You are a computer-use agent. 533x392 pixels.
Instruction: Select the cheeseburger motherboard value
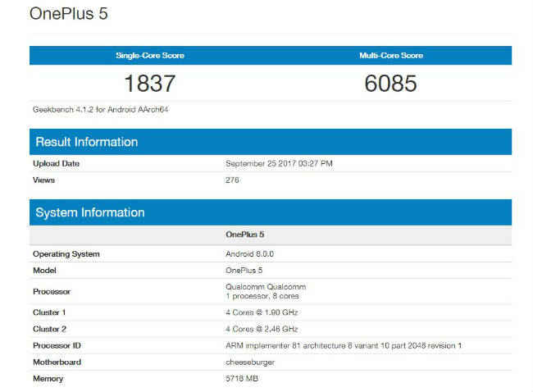(250, 362)
